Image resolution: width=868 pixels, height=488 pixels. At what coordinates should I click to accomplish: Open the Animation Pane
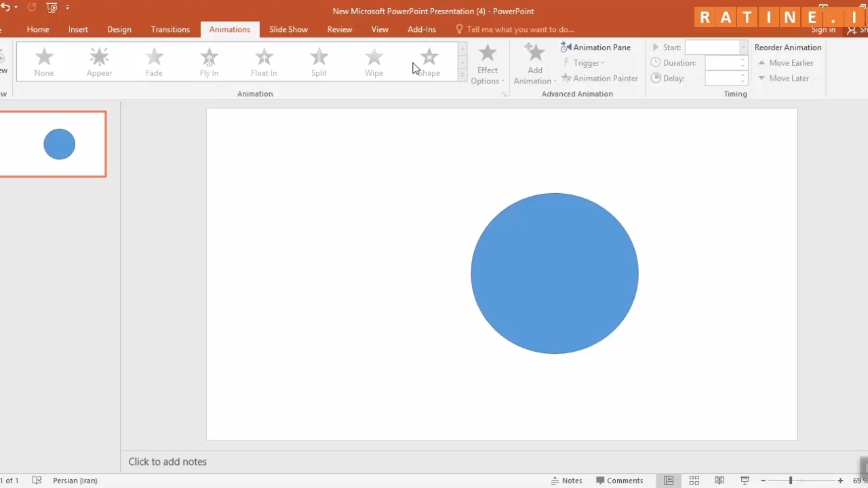click(595, 47)
